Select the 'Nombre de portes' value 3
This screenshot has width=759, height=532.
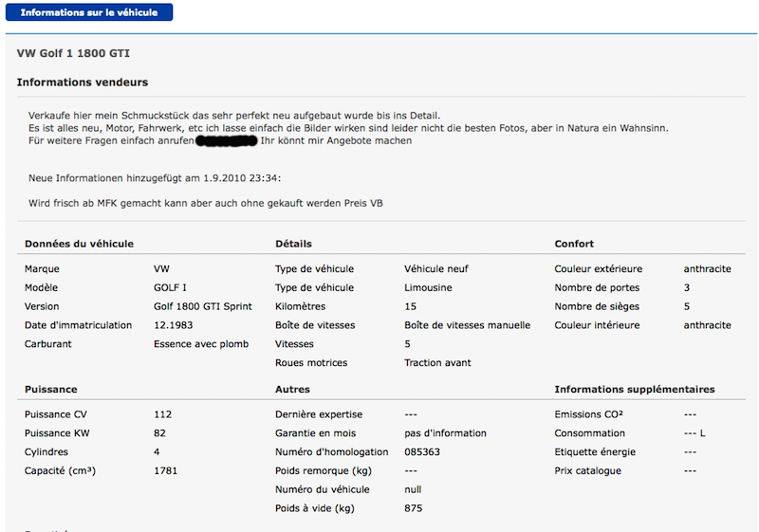click(686, 287)
